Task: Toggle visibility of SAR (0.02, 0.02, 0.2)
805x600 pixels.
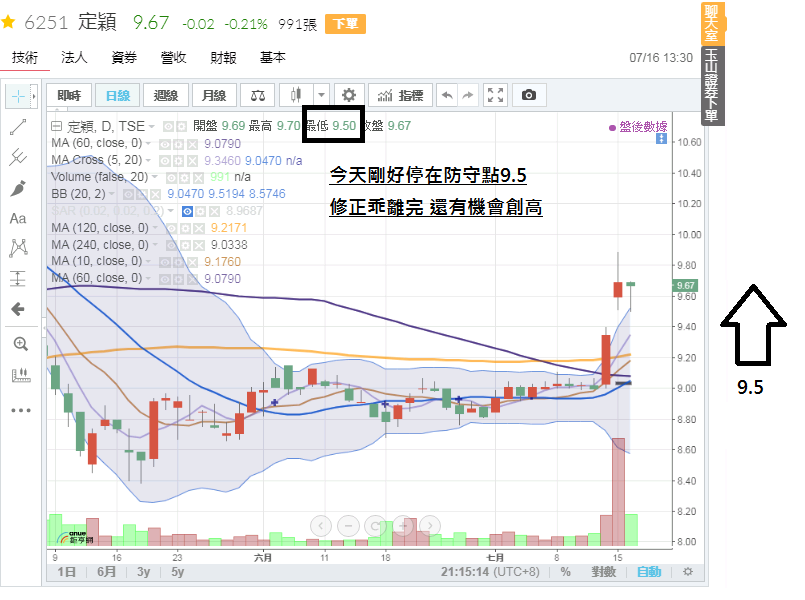Action: (188, 211)
